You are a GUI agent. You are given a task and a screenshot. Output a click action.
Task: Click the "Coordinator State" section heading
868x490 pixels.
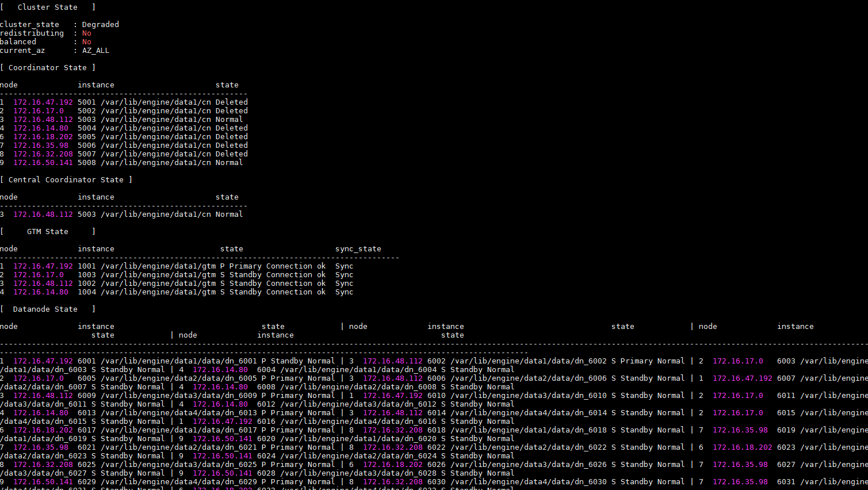(x=48, y=68)
